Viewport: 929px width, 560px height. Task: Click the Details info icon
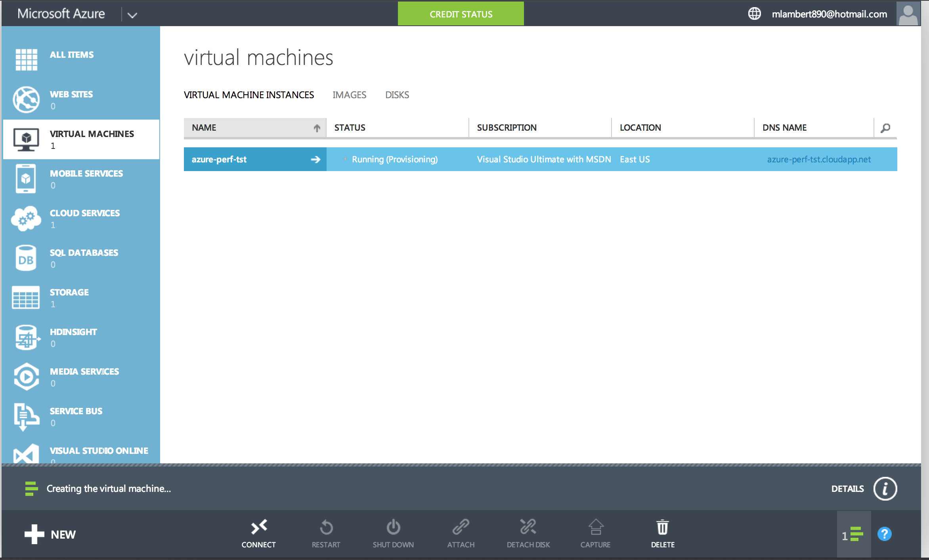pyautogui.click(x=885, y=489)
